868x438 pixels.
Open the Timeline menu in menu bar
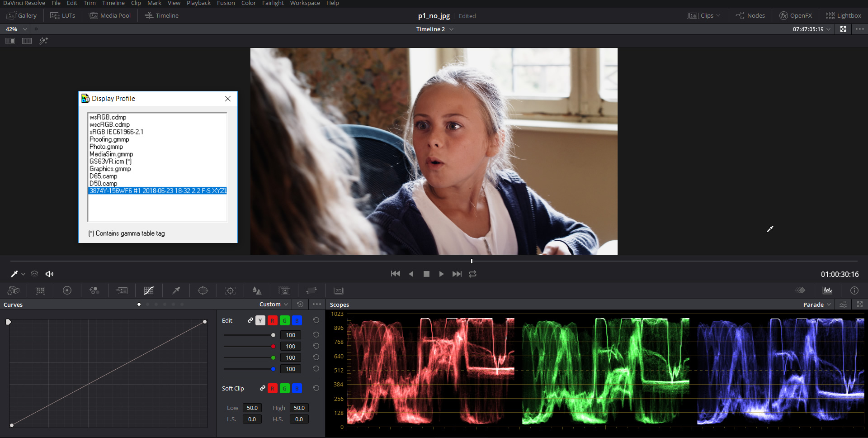(x=113, y=3)
